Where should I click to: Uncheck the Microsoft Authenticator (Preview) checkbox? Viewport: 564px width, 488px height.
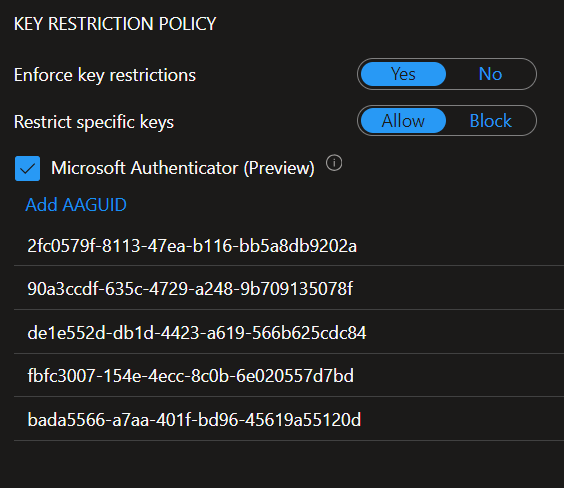coord(27,168)
